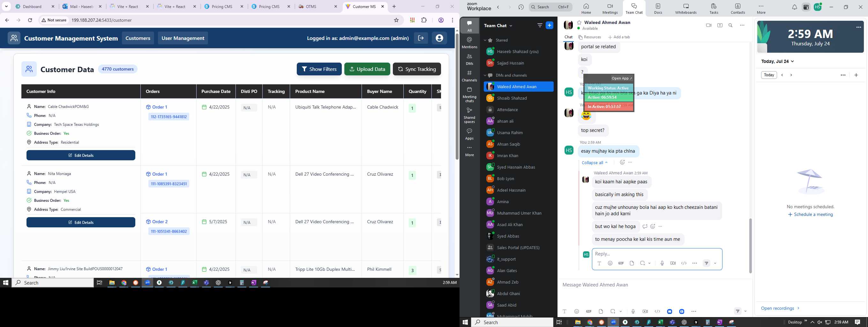This screenshot has height=327, width=868.
Task: Click the page vertical scrollbar
Action: coord(457,96)
